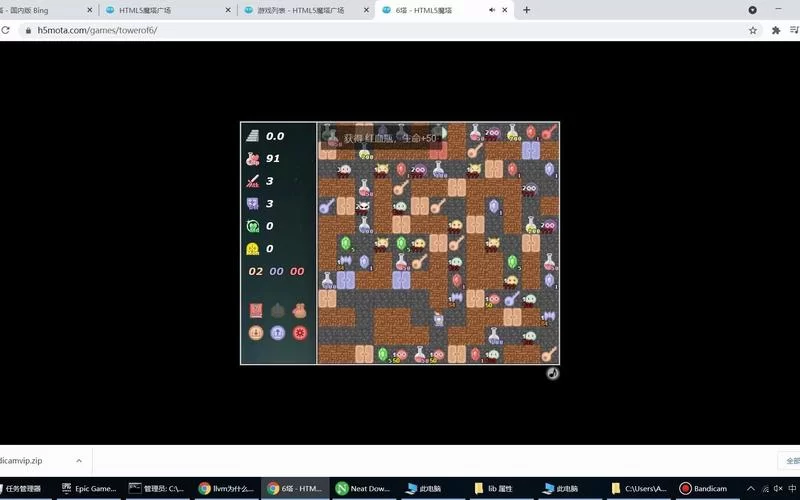
Task: Reload the current page
Action: click(x=5, y=30)
